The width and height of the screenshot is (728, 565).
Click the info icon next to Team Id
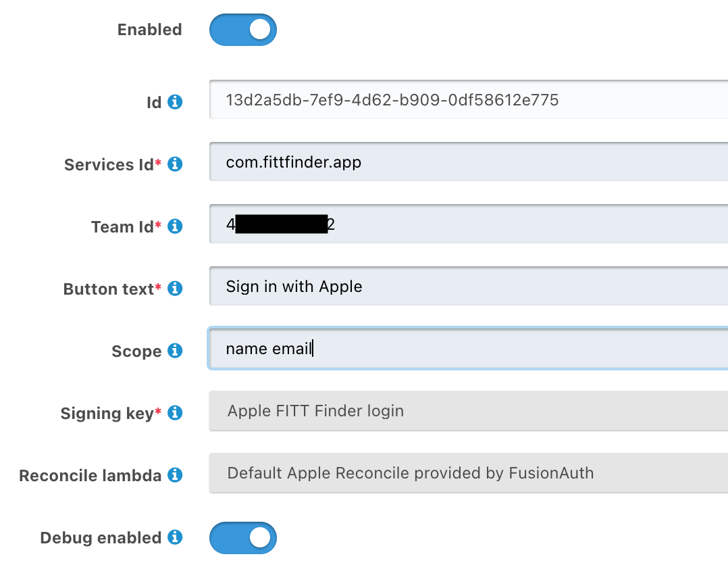(175, 226)
